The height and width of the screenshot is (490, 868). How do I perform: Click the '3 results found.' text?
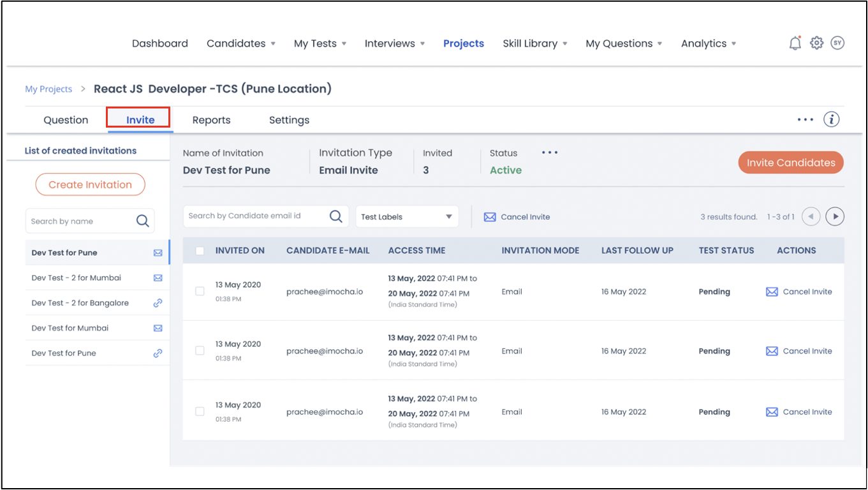tap(729, 217)
